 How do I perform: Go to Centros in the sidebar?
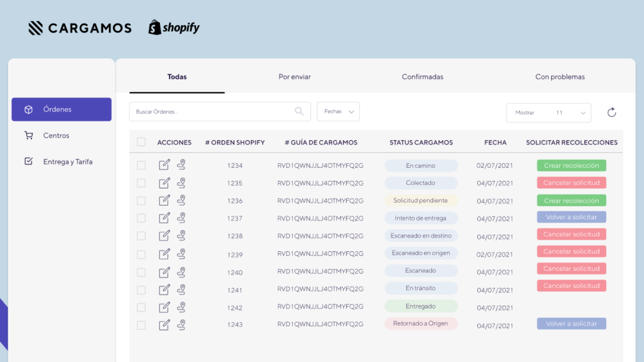tap(56, 136)
